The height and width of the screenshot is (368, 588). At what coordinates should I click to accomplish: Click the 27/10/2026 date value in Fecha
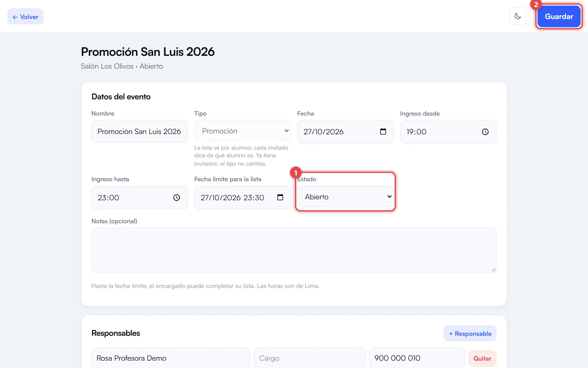tap(323, 132)
